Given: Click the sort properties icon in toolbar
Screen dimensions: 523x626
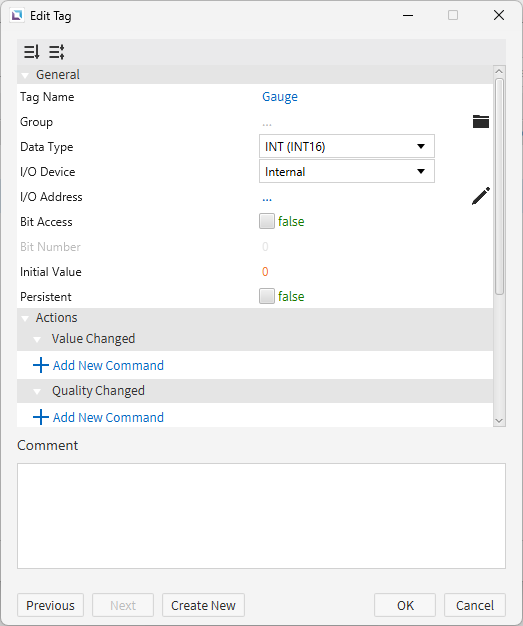Looking at the screenshot, I should pos(32,52).
